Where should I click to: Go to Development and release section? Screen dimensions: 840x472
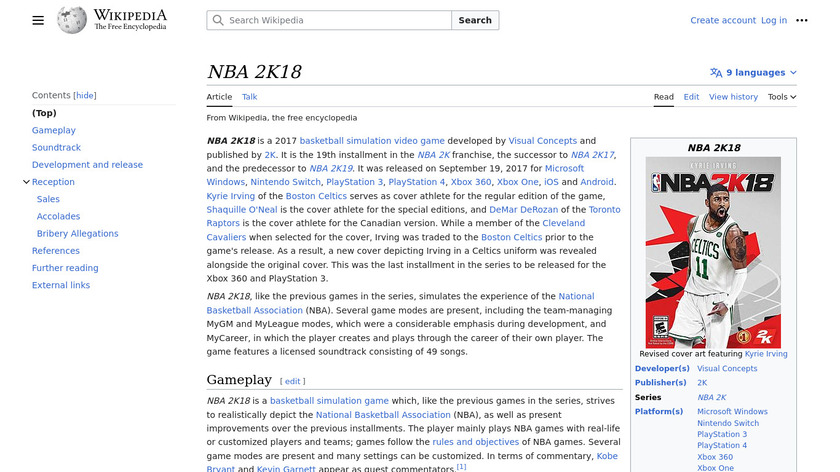coord(87,164)
